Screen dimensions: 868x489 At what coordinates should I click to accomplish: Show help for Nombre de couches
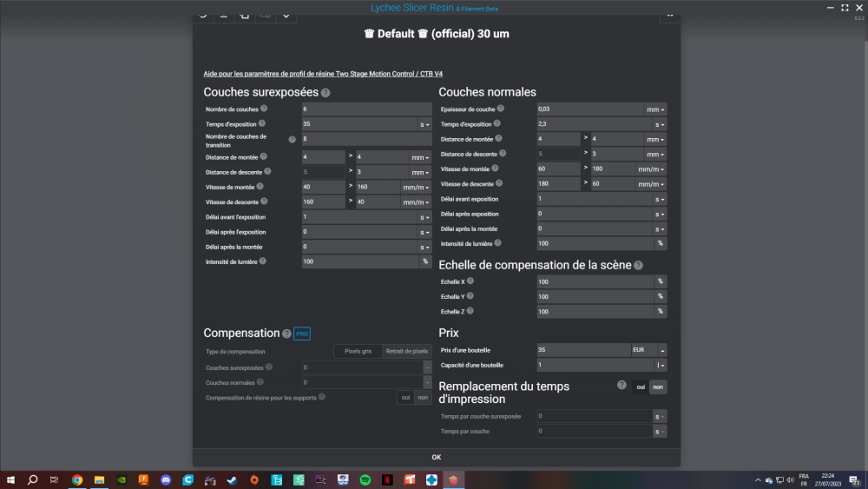click(264, 109)
